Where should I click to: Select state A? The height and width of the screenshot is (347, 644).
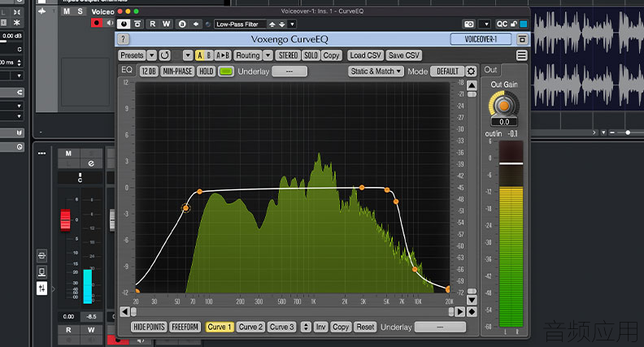199,55
